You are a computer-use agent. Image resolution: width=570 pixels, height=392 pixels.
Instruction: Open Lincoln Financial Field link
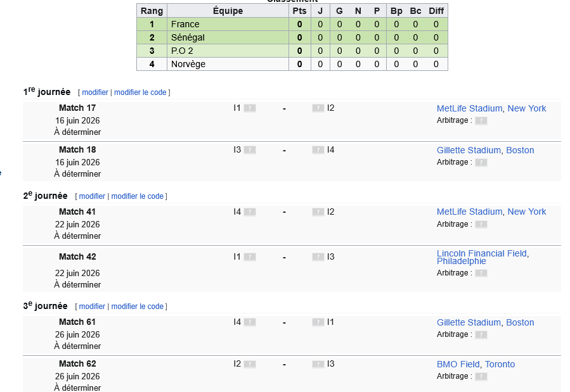coord(481,253)
